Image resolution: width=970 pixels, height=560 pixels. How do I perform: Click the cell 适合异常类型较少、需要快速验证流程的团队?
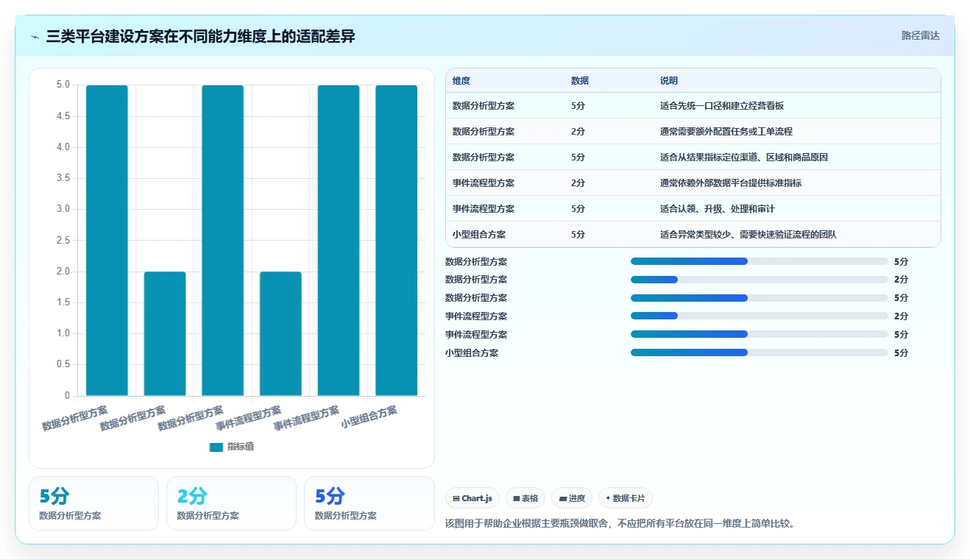[748, 235]
